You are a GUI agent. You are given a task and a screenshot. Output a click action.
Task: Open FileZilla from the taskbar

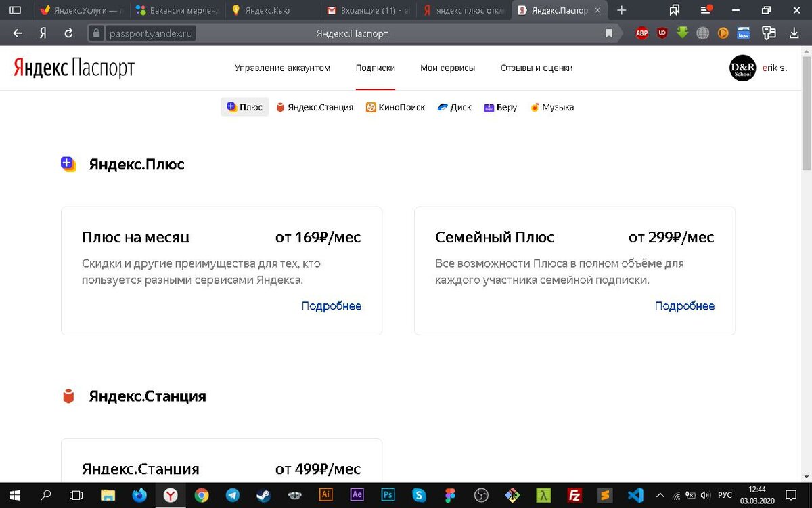(574, 494)
